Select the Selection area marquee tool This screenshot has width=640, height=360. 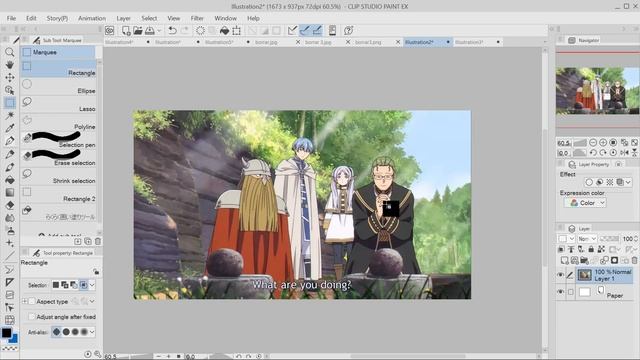pos(10,103)
